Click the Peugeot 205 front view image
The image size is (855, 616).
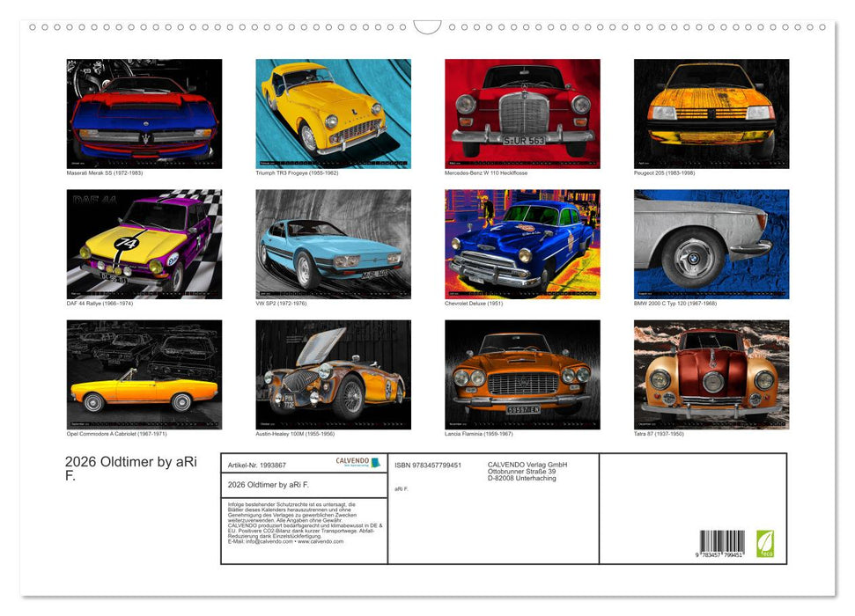[711, 112]
